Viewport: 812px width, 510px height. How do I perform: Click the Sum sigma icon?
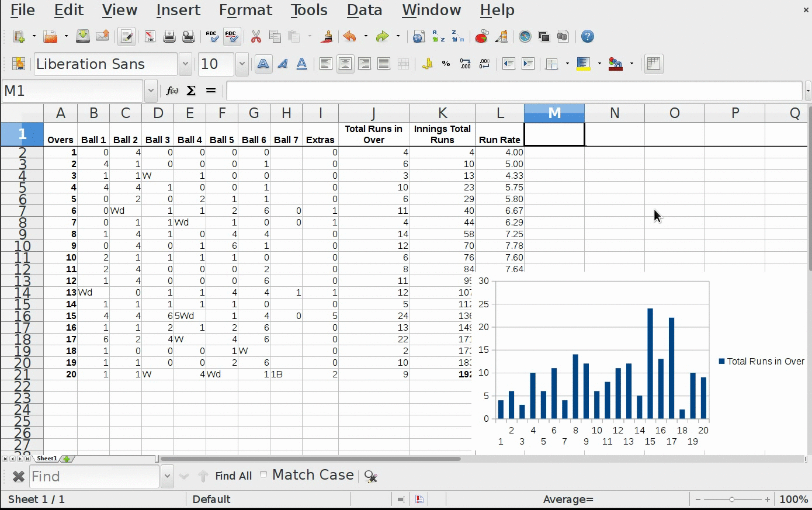tap(191, 91)
